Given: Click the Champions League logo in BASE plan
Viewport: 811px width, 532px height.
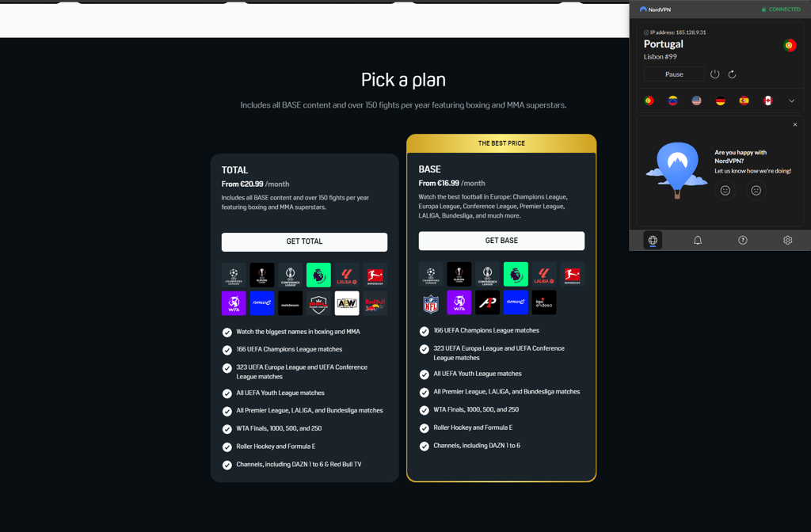Looking at the screenshot, I should [x=431, y=274].
